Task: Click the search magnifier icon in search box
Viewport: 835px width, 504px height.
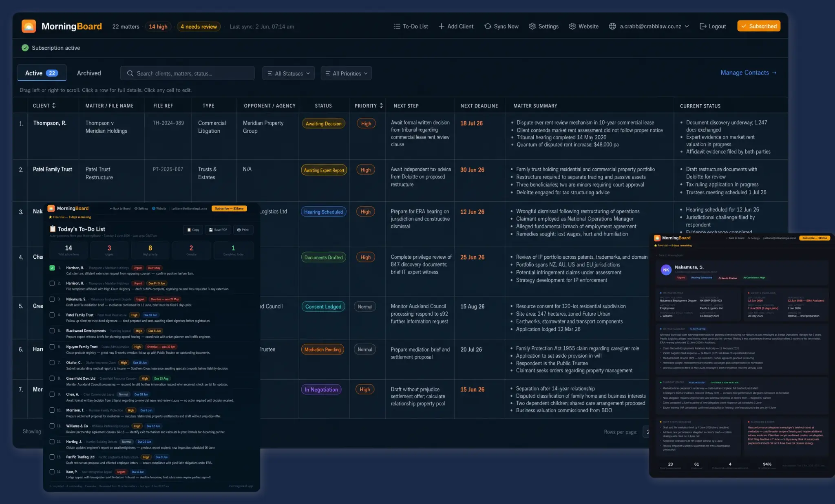Action: [130, 73]
